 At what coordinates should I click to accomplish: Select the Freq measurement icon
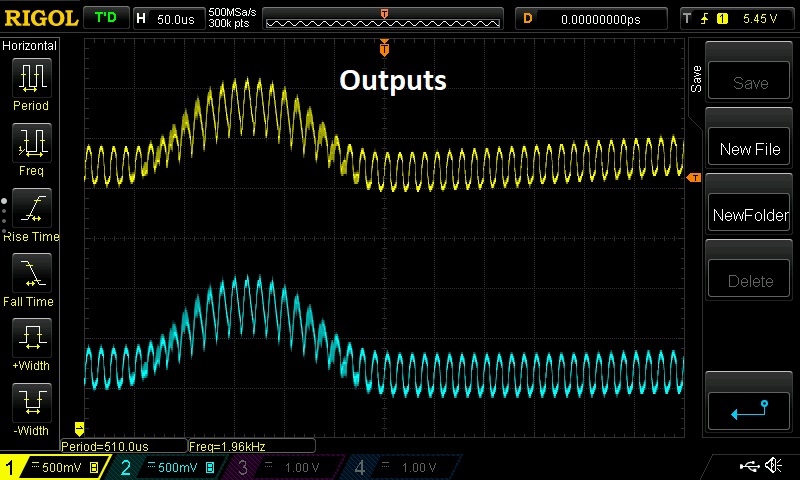click(x=32, y=143)
